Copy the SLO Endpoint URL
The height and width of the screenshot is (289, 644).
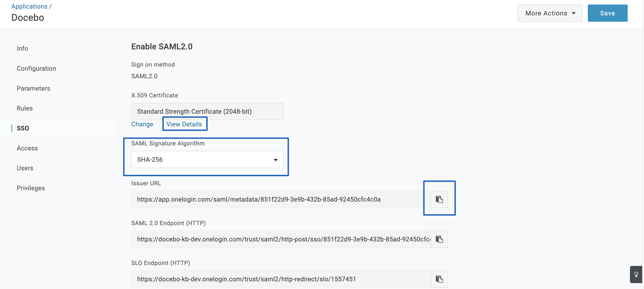click(x=439, y=279)
